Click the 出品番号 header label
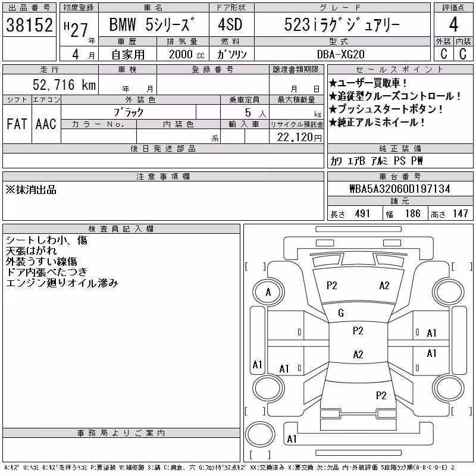The width and height of the screenshot is (476, 476). 29,8
